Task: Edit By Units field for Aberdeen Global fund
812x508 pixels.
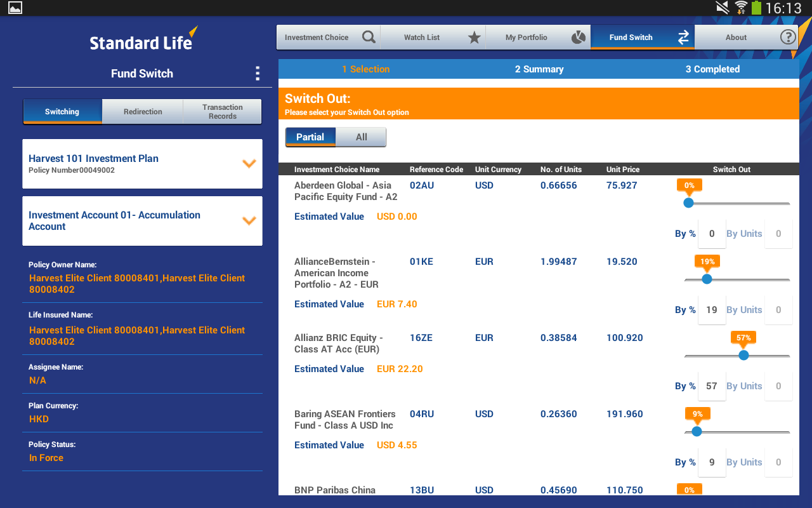Action: (x=778, y=234)
